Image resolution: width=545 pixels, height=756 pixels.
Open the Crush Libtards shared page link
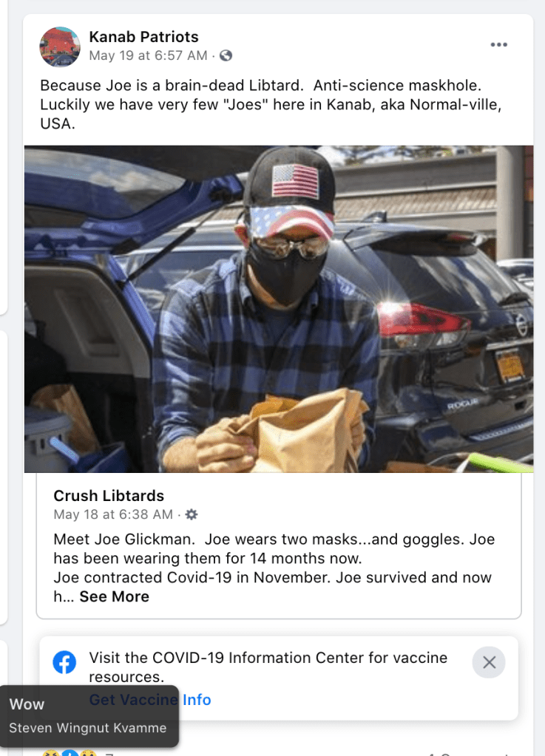tap(109, 496)
